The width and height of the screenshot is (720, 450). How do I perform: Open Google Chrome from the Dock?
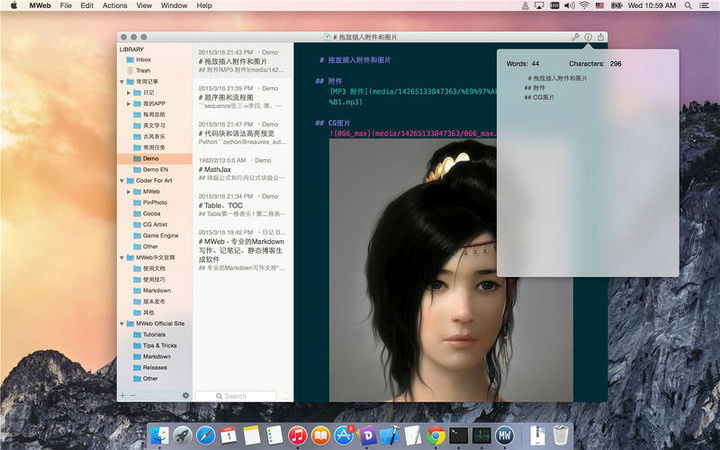tap(435, 435)
